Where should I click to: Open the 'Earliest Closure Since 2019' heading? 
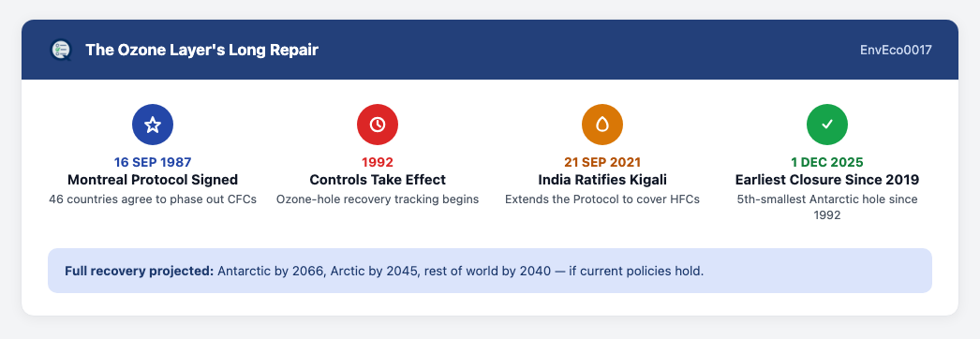tap(827, 180)
